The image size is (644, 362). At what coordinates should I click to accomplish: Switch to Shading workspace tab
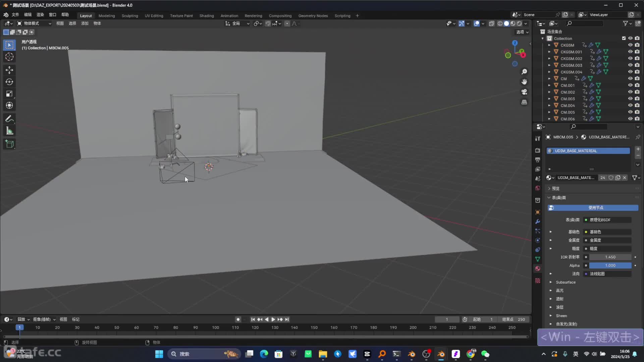(x=207, y=16)
